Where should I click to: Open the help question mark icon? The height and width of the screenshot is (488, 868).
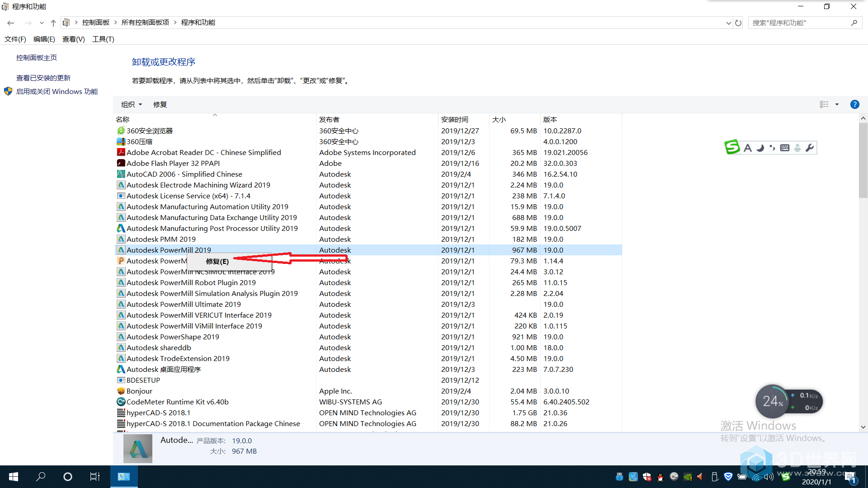click(854, 104)
